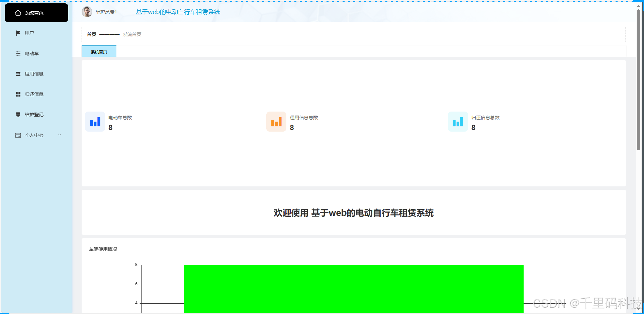Click the 基于web的电动自行车租赁系统 header title
644x314 pixels.
tap(178, 12)
